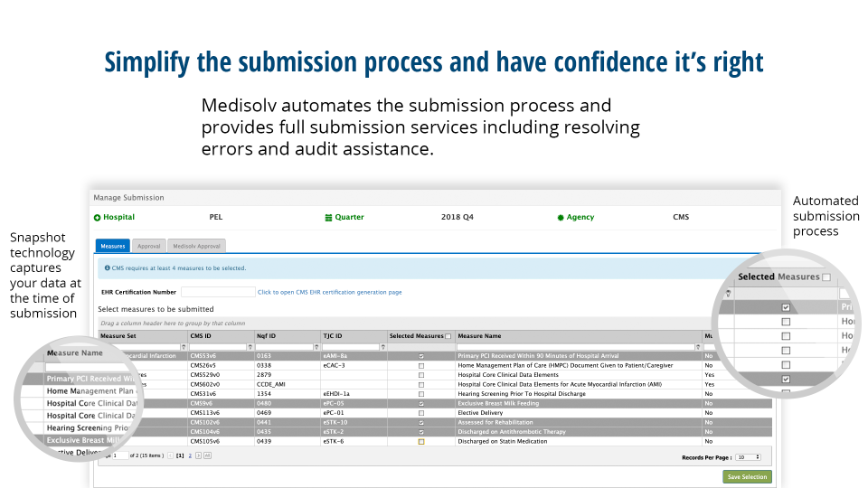Sort by the TJC ID column header

click(x=332, y=336)
